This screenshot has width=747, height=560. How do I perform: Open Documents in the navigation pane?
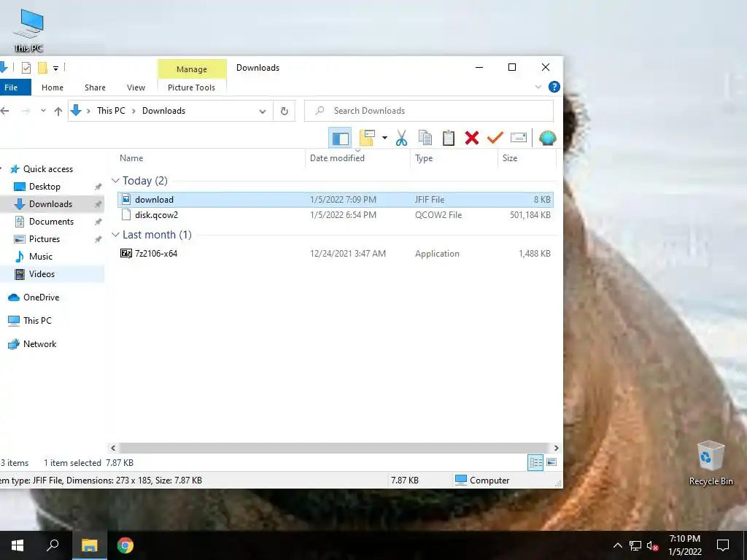[x=52, y=222]
